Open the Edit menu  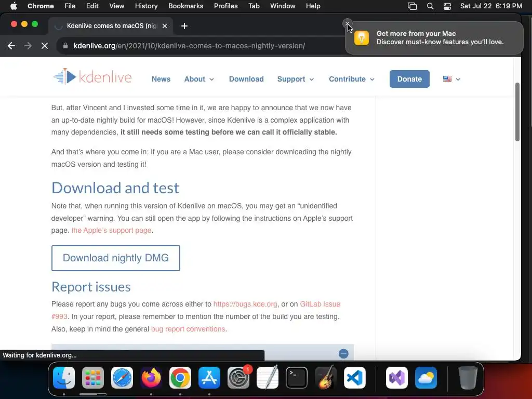(92, 6)
